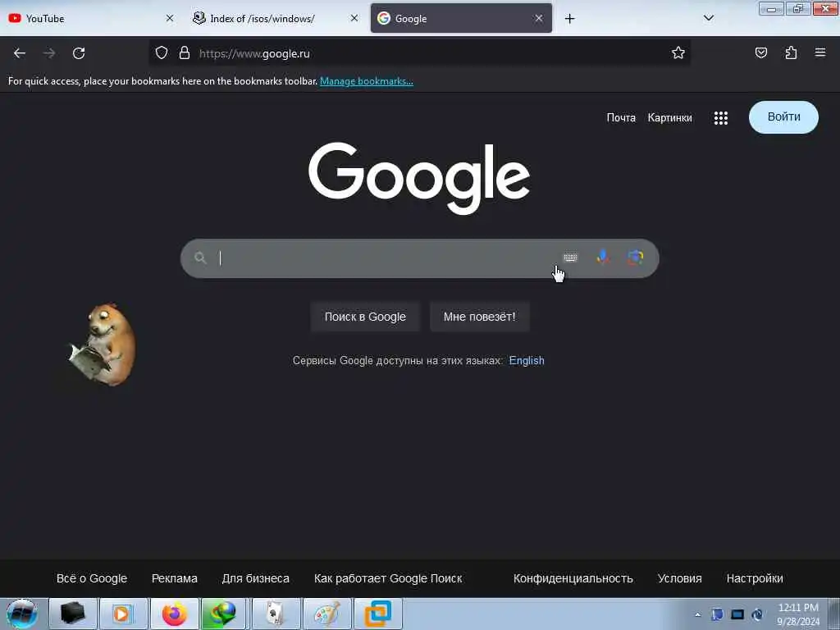Switch Google language to English
840x630 pixels.
[x=527, y=361]
